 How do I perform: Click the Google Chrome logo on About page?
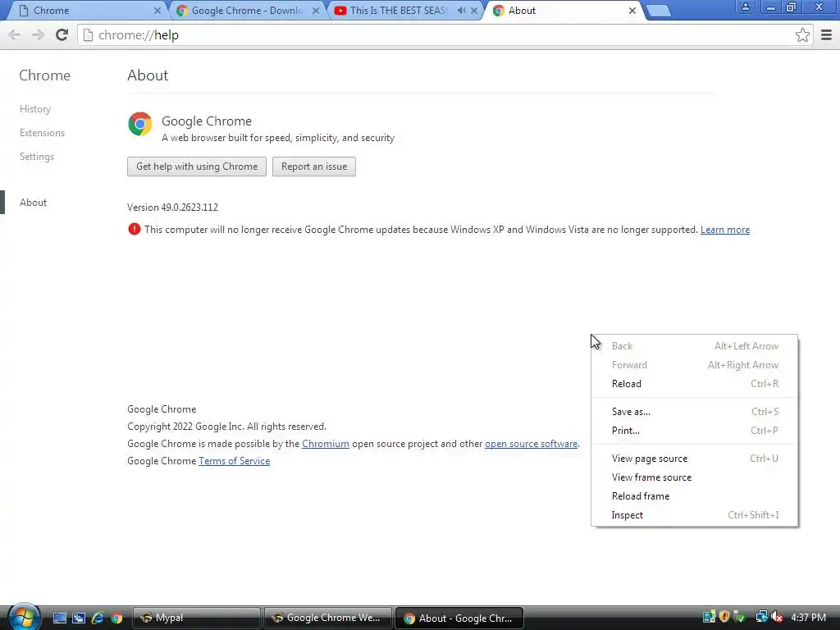point(139,124)
